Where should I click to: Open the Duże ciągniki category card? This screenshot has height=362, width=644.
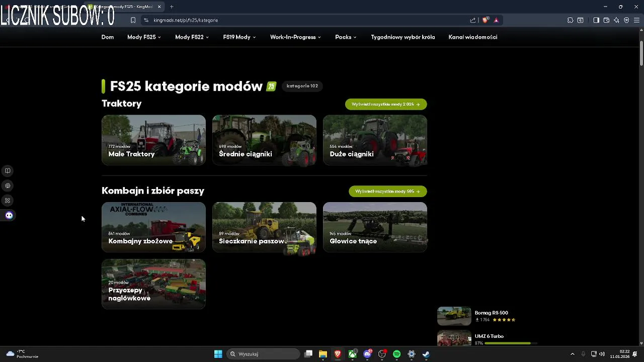[375, 140]
